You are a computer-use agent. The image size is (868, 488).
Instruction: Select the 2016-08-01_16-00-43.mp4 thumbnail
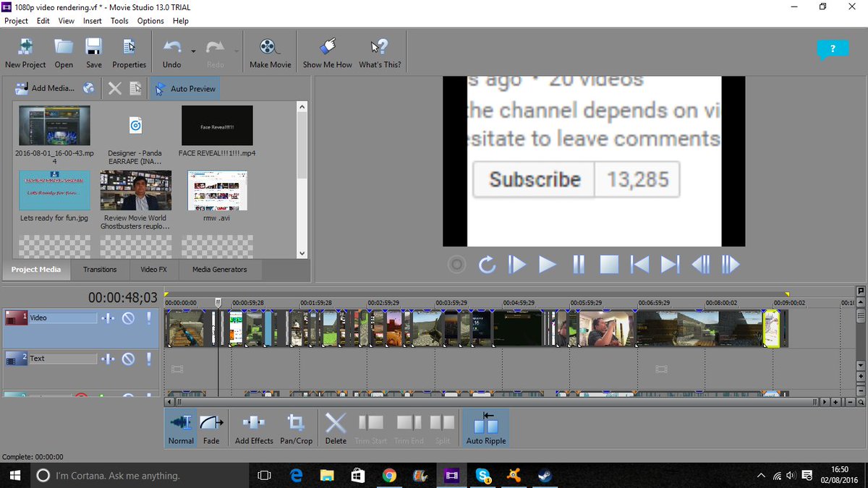pos(54,126)
